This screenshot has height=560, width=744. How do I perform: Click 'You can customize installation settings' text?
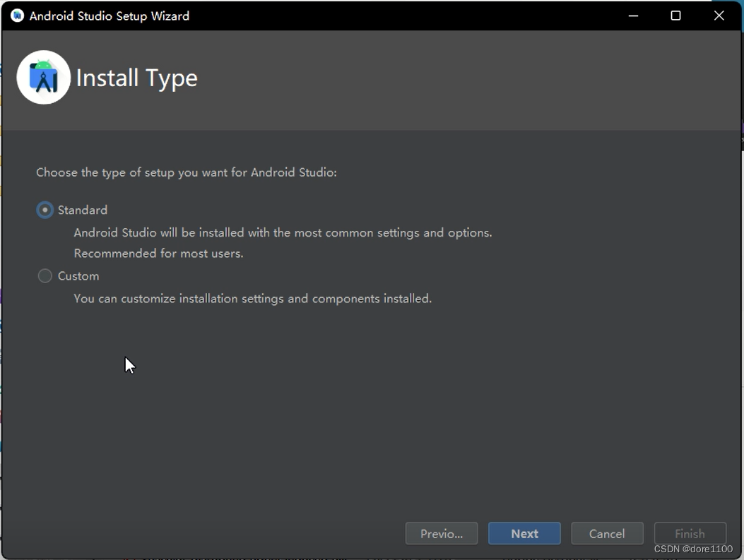(x=252, y=298)
